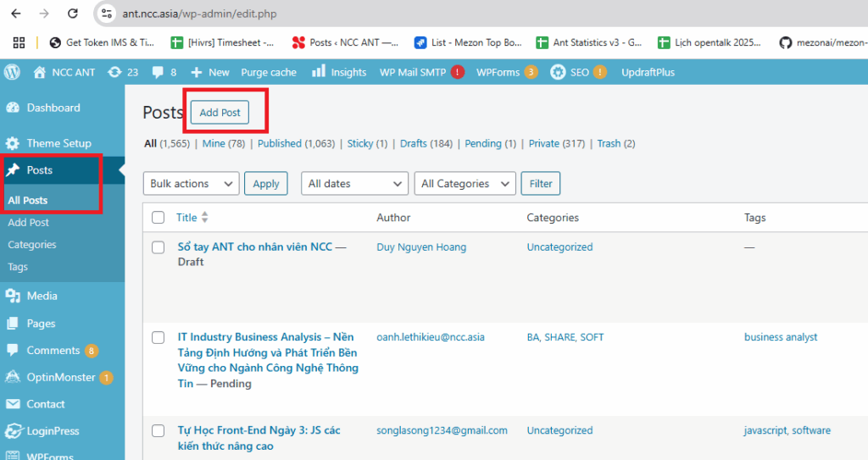Click author songlasong1234@gmail.com

pos(442,430)
